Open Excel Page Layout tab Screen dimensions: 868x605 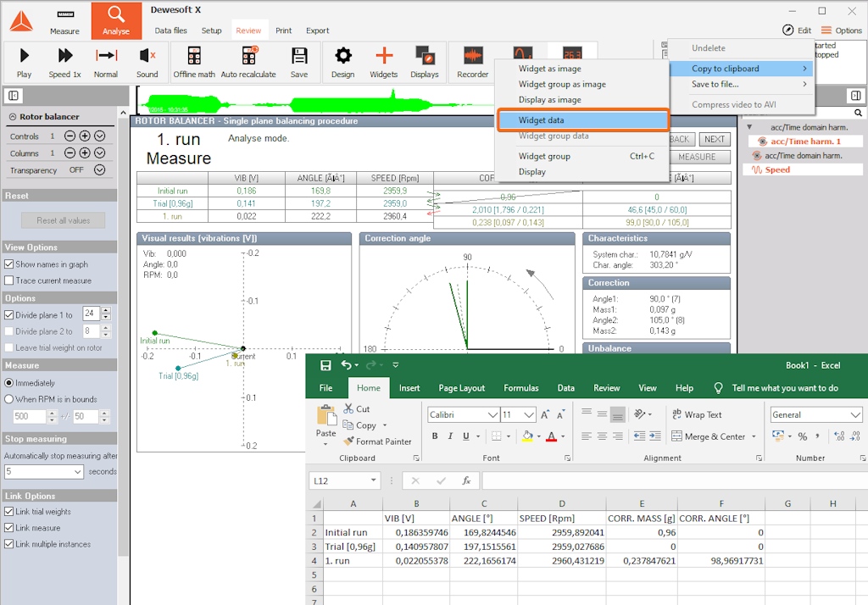[x=461, y=388]
